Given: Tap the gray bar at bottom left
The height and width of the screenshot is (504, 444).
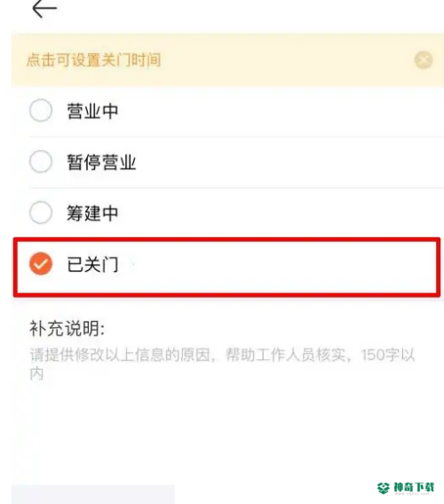Looking at the screenshot, I should (93, 494).
